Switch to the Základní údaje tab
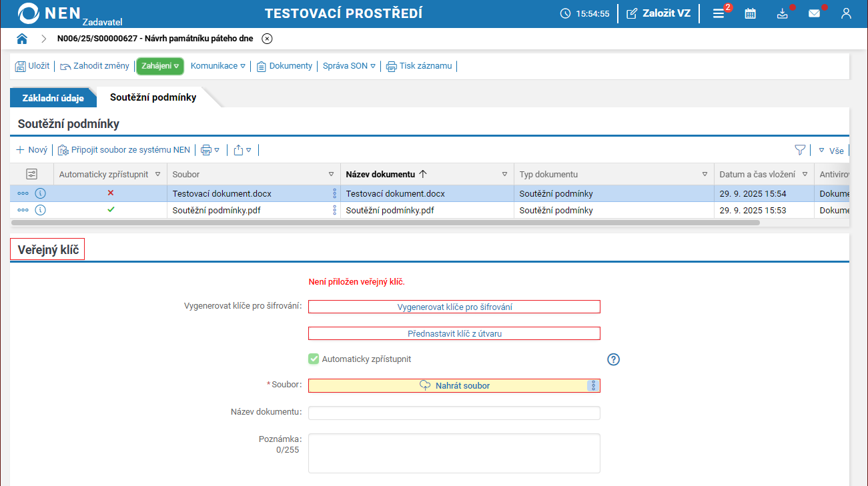This screenshot has width=868, height=486. (53, 98)
